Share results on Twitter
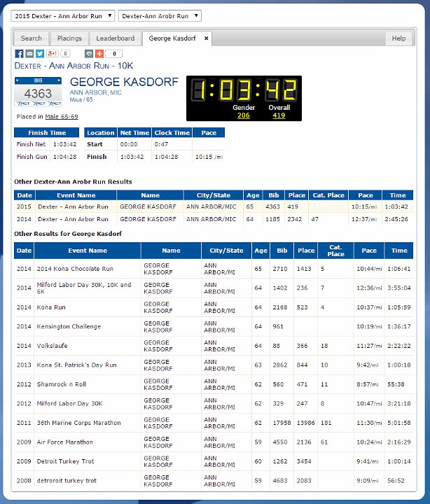Image resolution: width=430 pixels, height=504 pixels. point(40,53)
